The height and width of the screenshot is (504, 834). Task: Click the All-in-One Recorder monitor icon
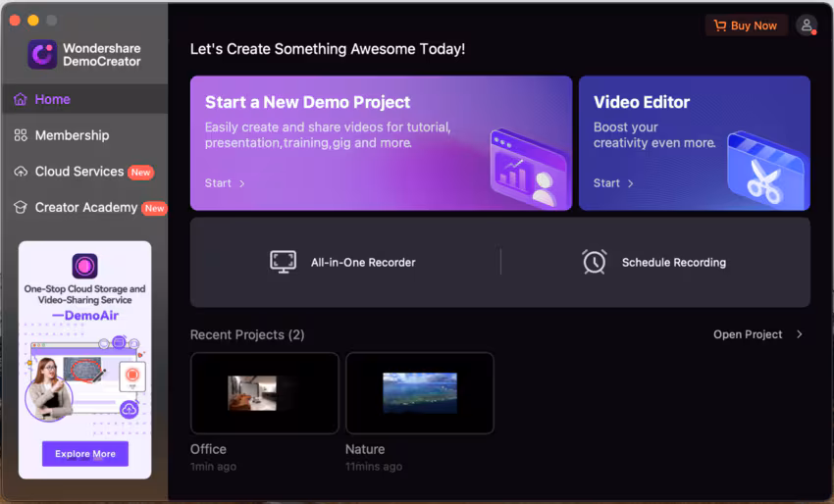click(283, 262)
